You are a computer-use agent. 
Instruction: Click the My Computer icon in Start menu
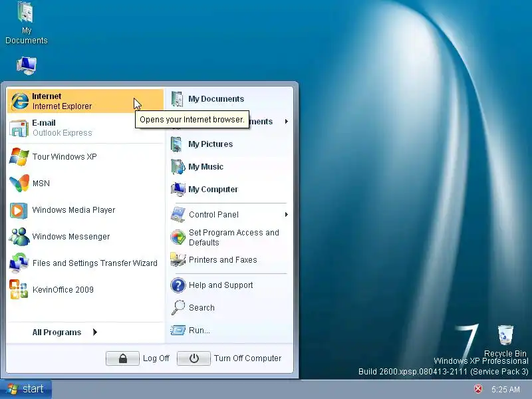[178, 190]
